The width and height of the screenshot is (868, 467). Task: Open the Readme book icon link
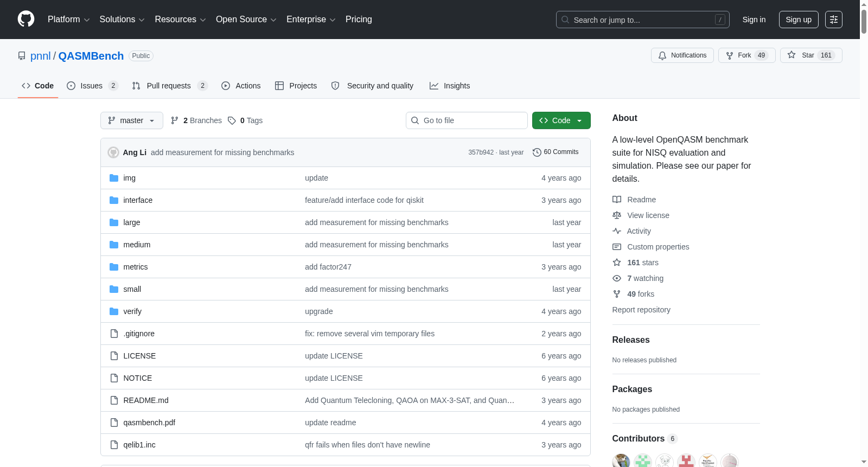click(617, 200)
